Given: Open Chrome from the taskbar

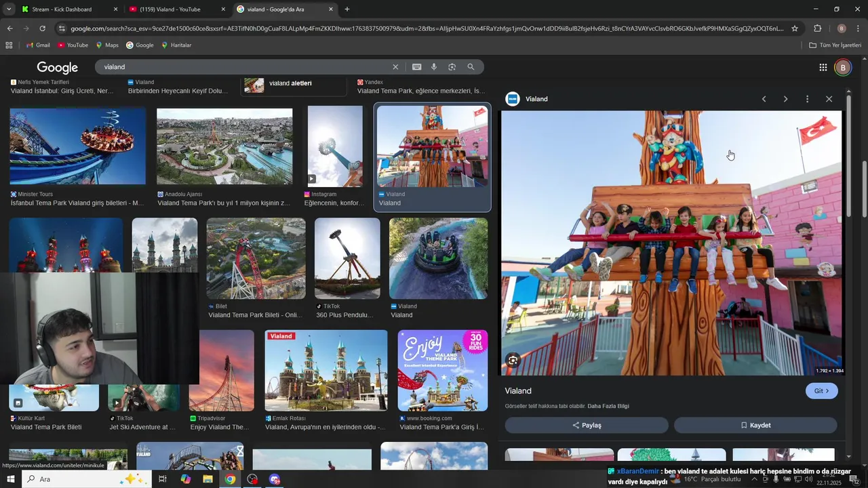Looking at the screenshot, I should click(x=230, y=479).
